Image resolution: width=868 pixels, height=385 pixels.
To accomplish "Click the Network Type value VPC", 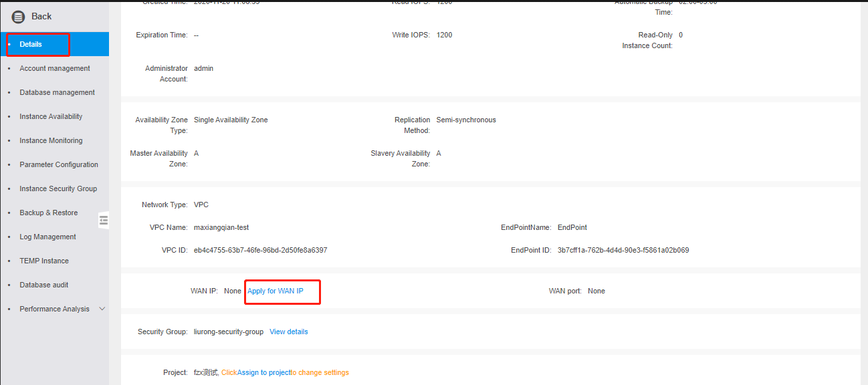I will point(201,205).
